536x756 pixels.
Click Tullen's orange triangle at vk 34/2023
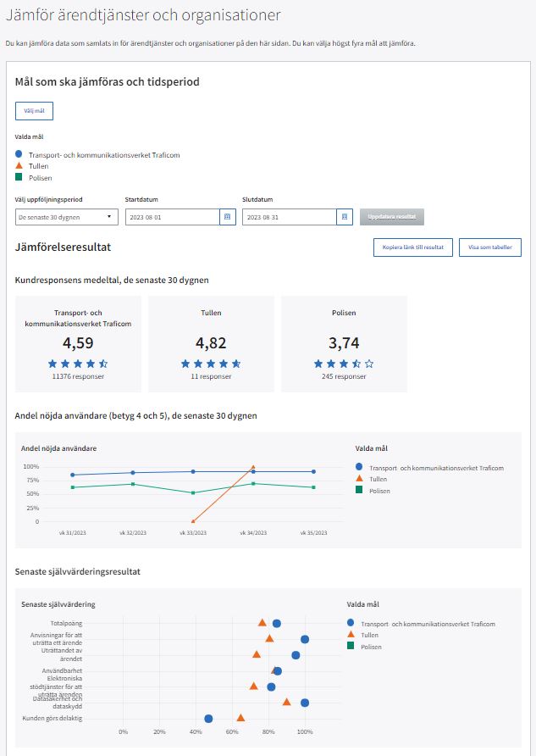pyautogui.click(x=252, y=467)
